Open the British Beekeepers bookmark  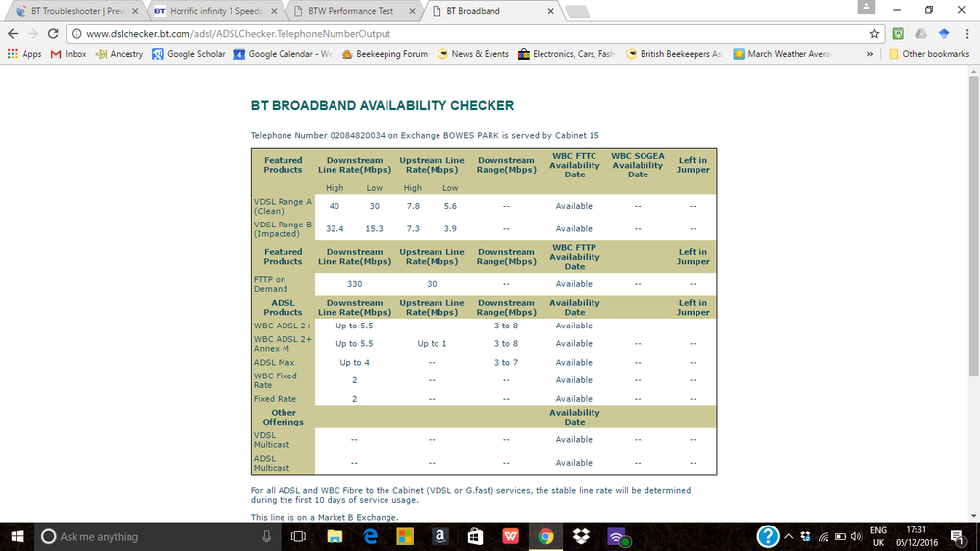(675, 54)
